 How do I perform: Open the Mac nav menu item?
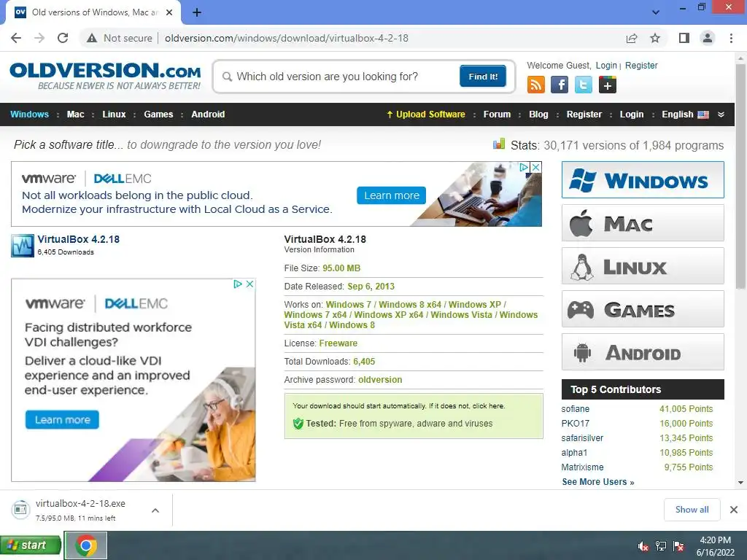click(75, 114)
